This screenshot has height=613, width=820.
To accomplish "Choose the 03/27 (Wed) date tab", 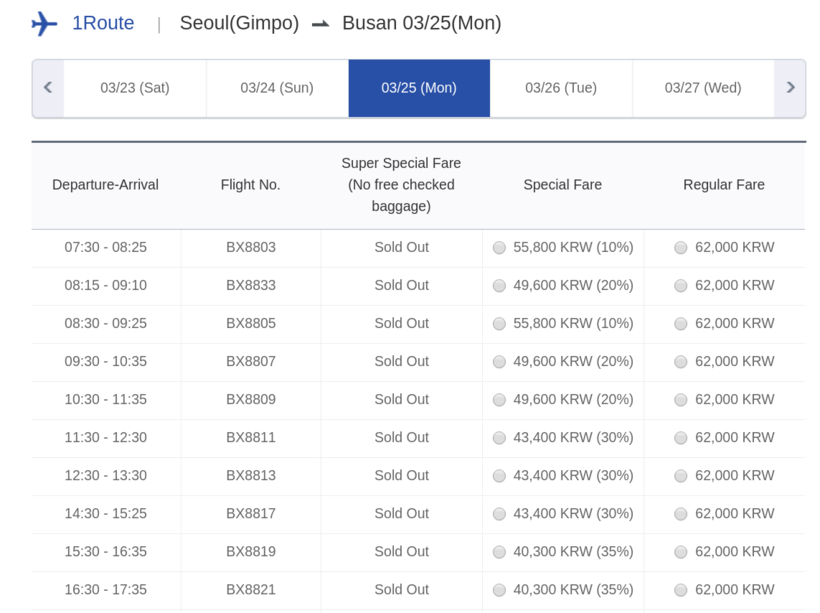I will pyautogui.click(x=703, y=88).
